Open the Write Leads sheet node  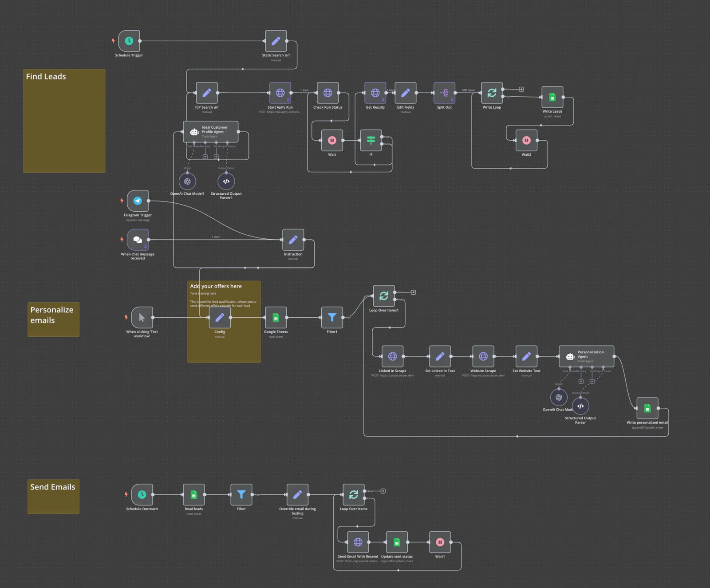pyautogui.click(x=552, y=97)
